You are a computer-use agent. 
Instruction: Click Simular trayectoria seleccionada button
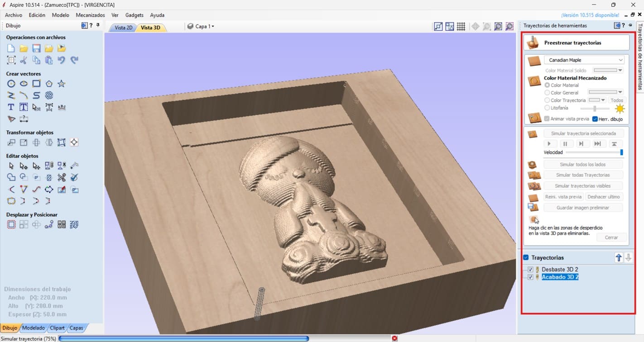[x=583, y=133]
